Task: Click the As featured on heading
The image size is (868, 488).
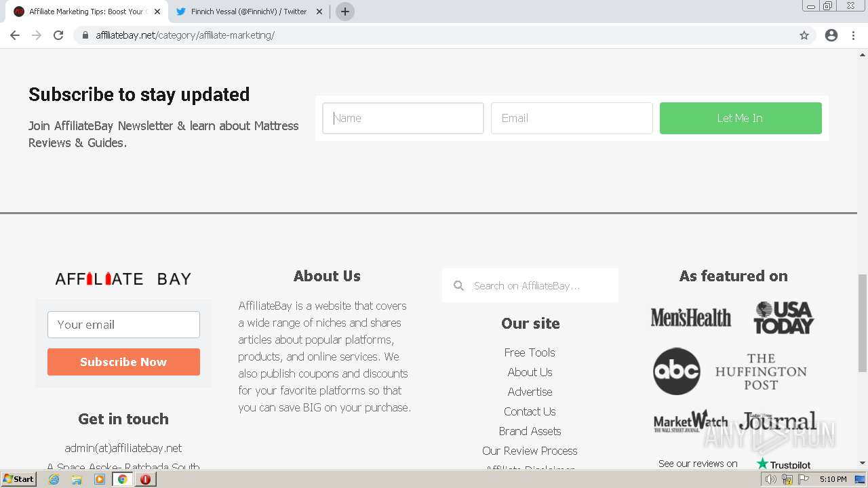Action: pyautogui.click(x=734, y=276)
